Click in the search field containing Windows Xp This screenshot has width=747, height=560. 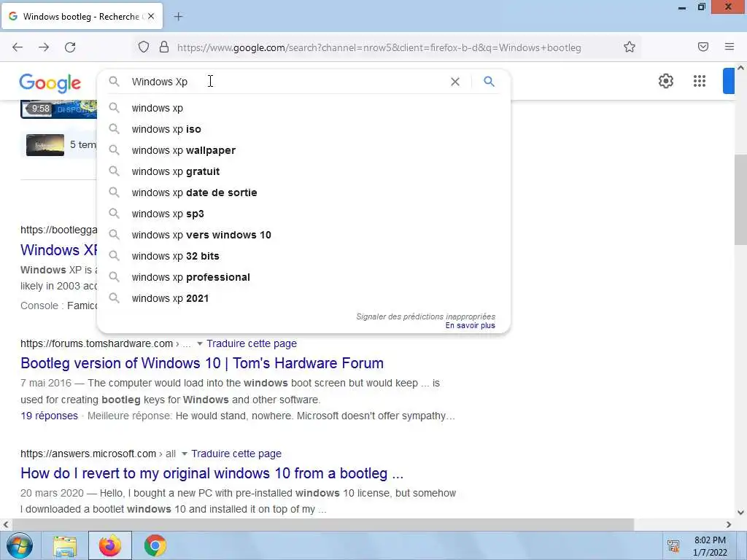pyautogui.click(x=286, y=82)
